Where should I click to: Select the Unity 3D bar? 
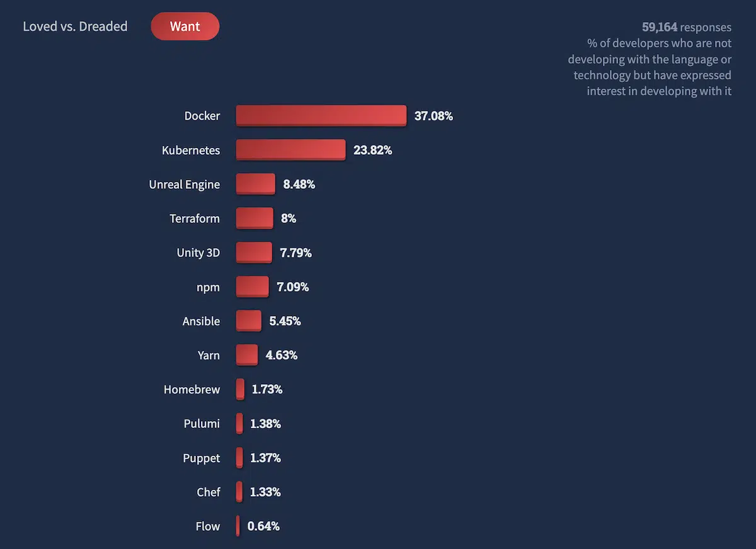(253, 252)
